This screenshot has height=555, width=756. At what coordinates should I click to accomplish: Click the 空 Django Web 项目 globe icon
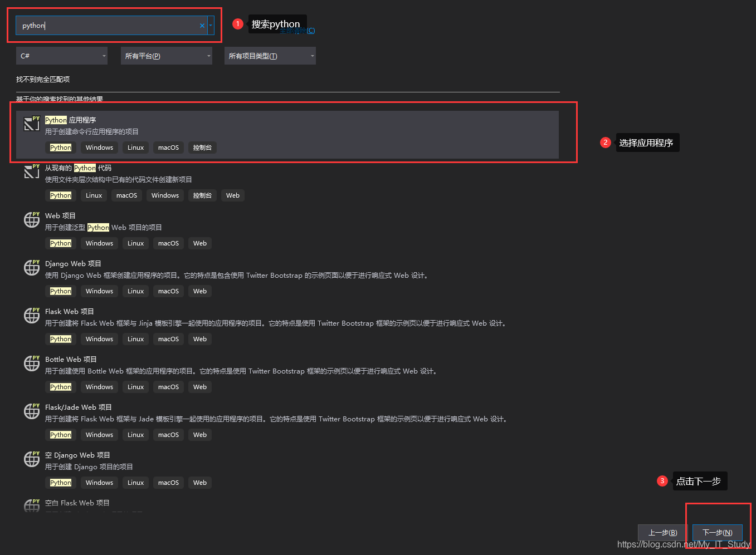click(32, 459)
